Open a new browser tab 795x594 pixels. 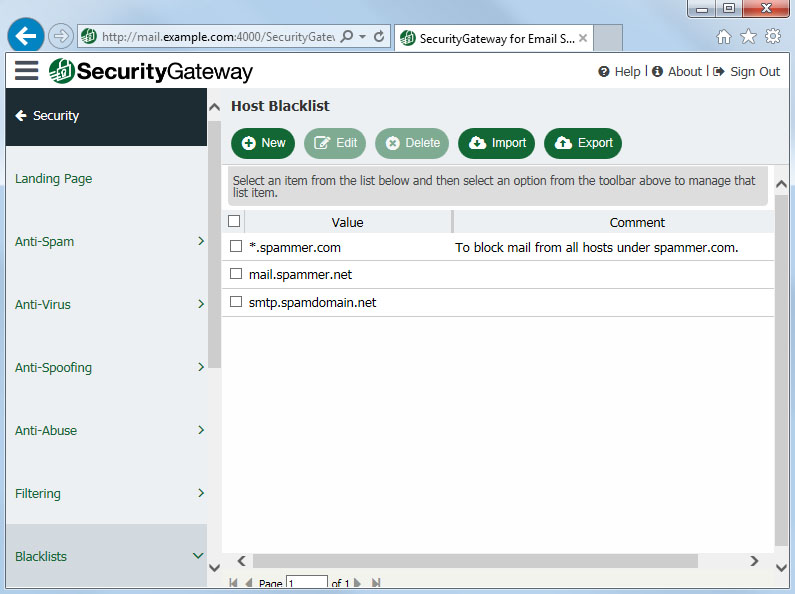click(608, 38)
